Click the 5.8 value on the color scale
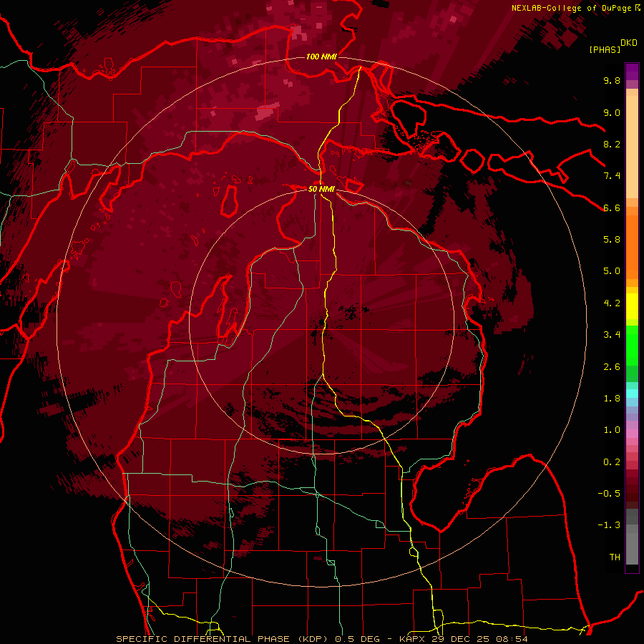The width and height of the screenshot is (644, 644). tap(612, 240)
